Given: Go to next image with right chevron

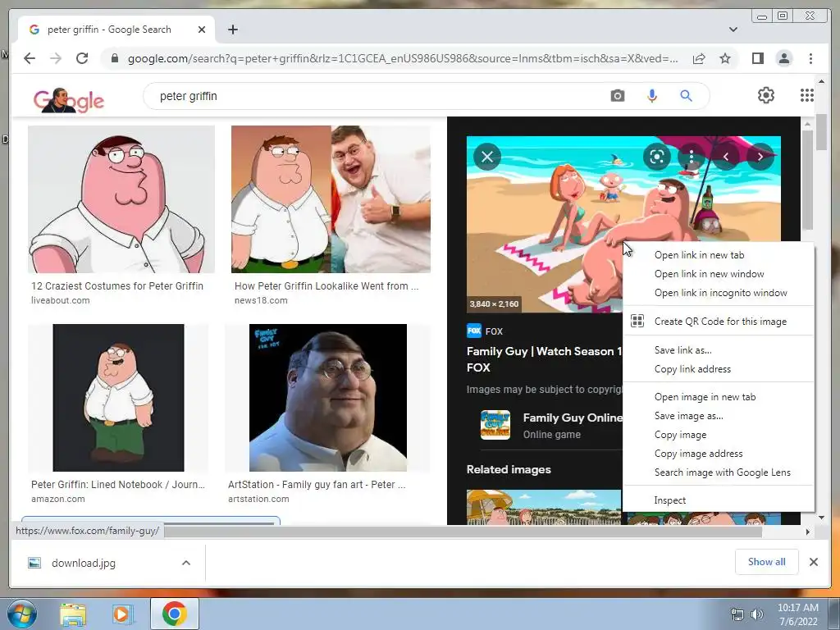Looking at the screenshot, I should click(x=760, y=157).
